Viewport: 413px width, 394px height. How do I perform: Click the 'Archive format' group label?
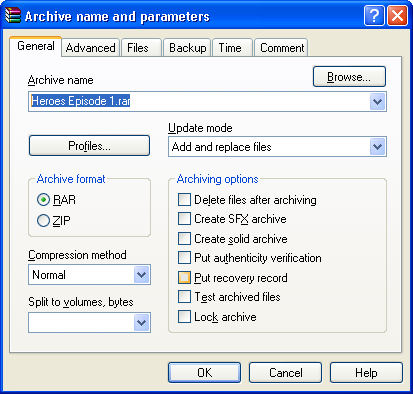[x=71, y=179]
